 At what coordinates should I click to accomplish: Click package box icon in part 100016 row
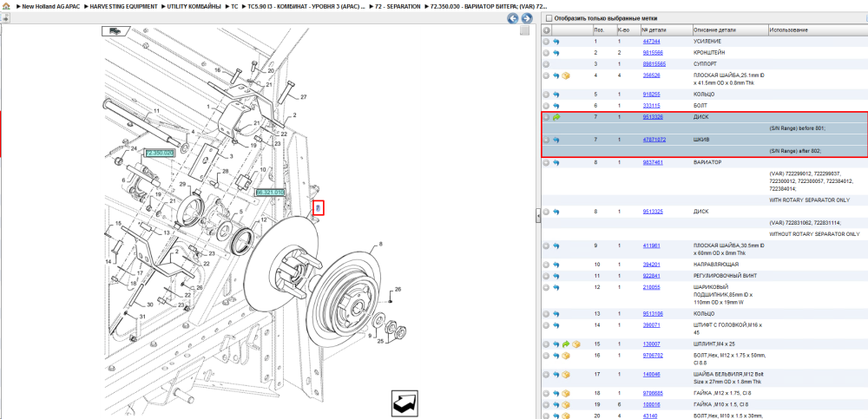pos(566,404)
